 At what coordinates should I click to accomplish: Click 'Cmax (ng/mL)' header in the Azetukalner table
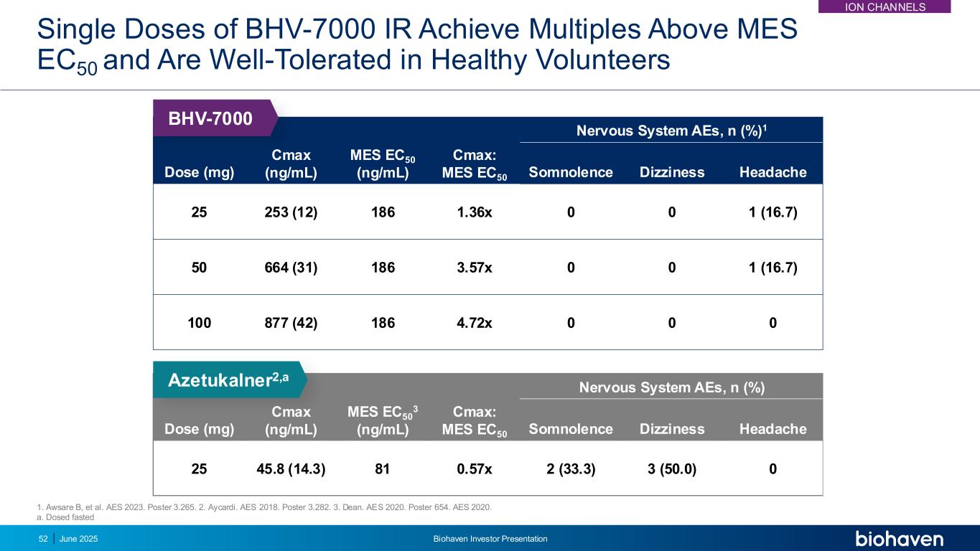click(x=291, y=420)
